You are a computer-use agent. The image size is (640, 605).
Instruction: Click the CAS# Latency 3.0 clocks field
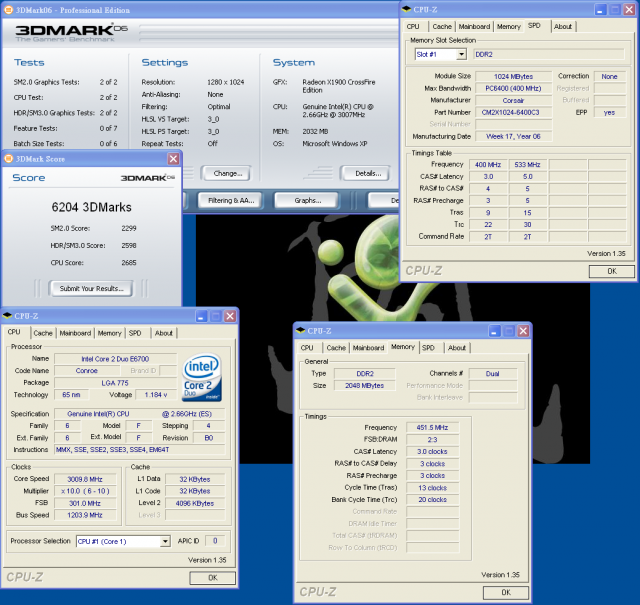coord(432,452)
